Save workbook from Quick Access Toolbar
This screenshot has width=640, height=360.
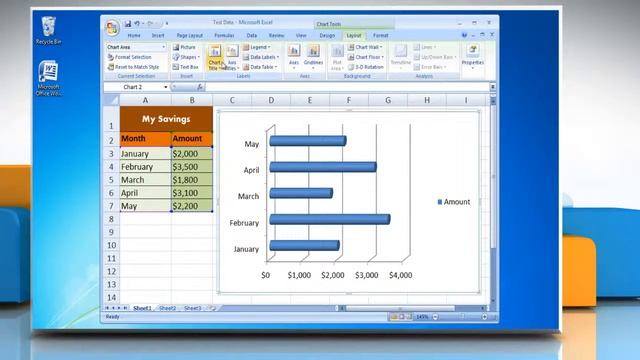tap(128, 24)
